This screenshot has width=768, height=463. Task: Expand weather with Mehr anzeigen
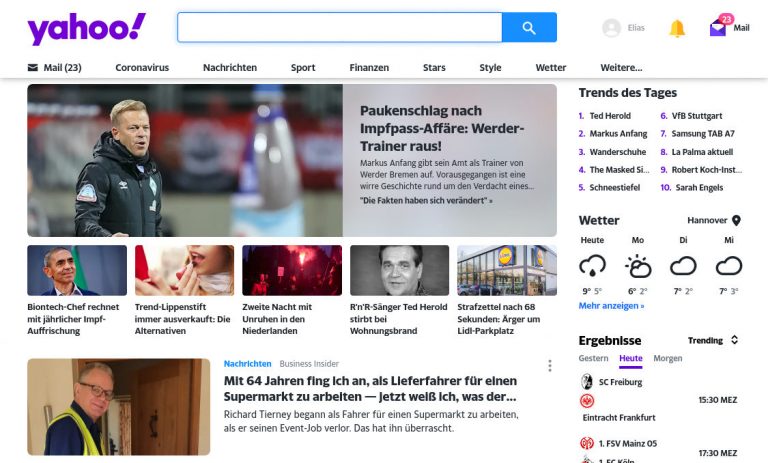point(611,306)
